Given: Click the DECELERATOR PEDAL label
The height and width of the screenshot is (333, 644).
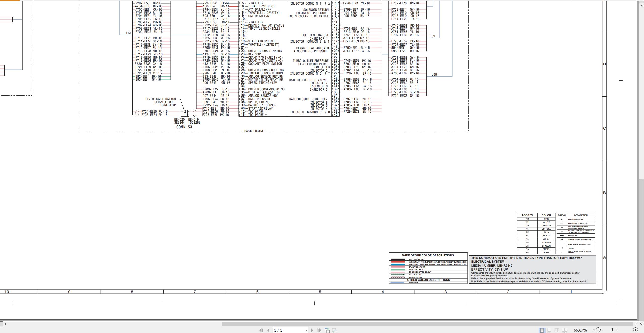Looking at the screenshot, I should coord(313,64).
